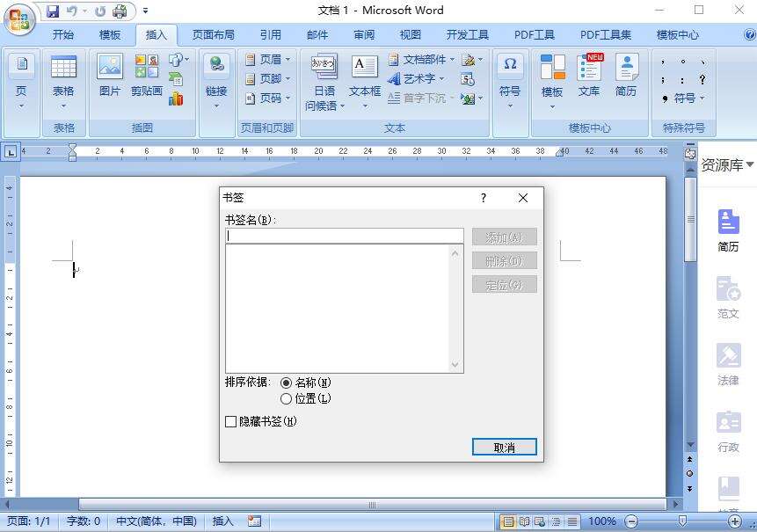Click the 书签名 text input field

[345, 236]
